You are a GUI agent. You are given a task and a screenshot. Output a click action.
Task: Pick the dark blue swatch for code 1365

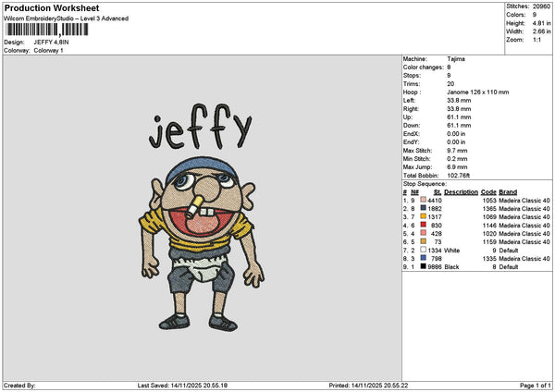423,208
